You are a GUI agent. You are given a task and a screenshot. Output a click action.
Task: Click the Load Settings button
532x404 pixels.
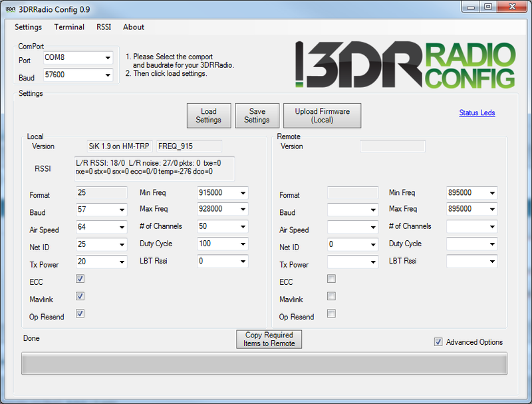point(209,116)
